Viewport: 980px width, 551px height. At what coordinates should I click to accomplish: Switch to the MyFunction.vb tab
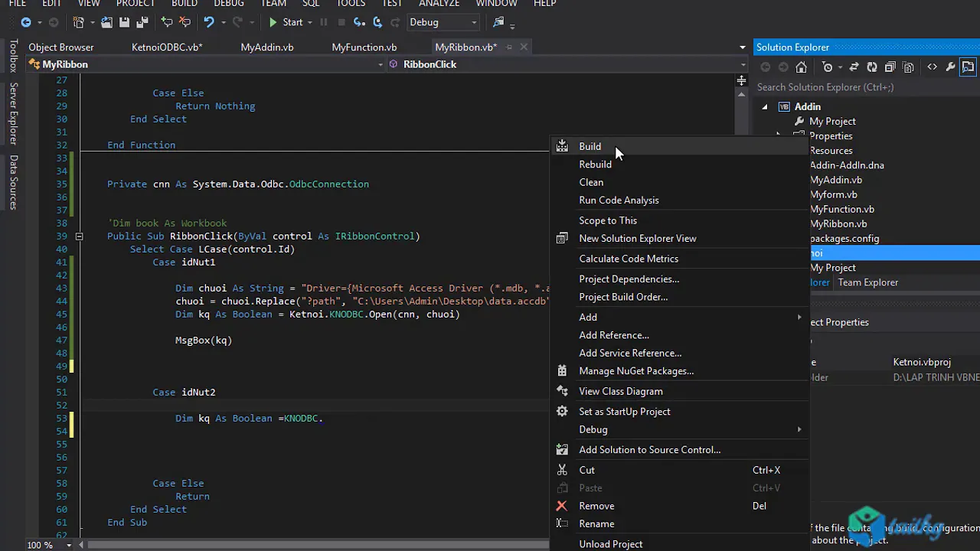pos(364,47)
